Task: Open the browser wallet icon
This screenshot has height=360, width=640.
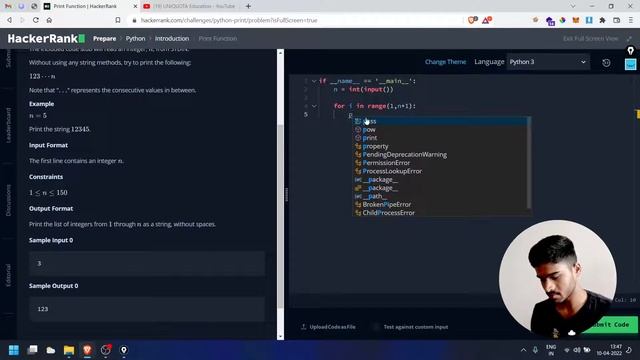Action: point(616,20)
